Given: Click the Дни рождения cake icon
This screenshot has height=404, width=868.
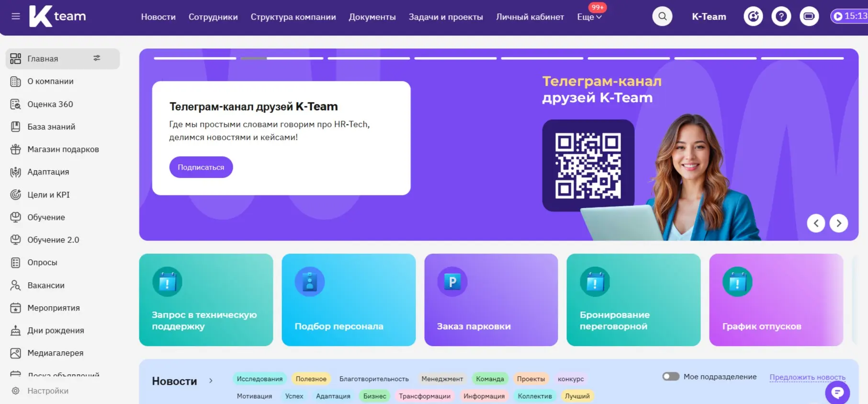Looking at the screenshot, I should pos(16,330).
